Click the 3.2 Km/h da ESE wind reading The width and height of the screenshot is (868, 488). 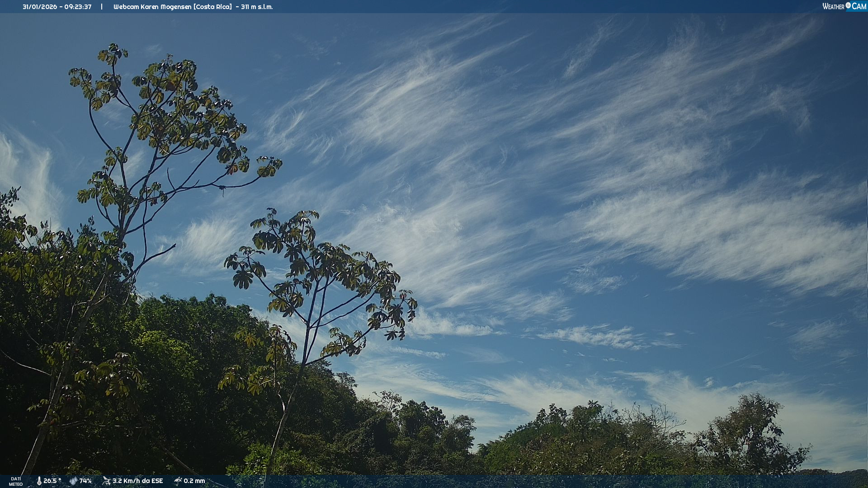pyautogui.click(x=137, y=481)
